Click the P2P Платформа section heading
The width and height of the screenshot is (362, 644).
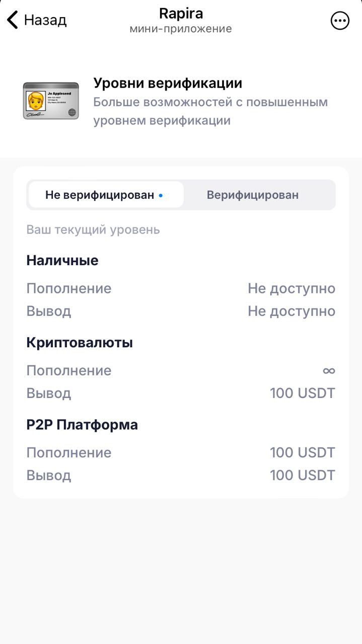click(x=82, y=424)
